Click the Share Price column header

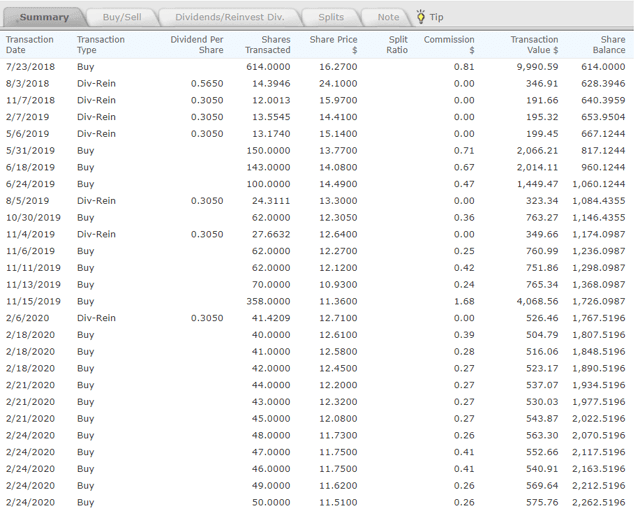click(333, 44)
